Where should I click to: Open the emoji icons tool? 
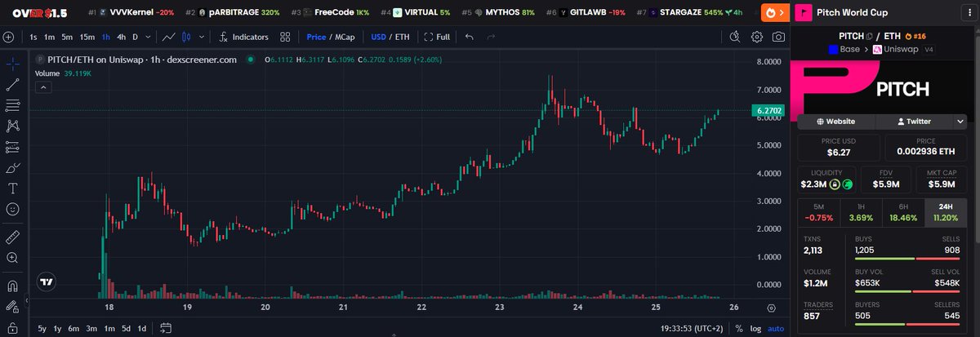12,210
